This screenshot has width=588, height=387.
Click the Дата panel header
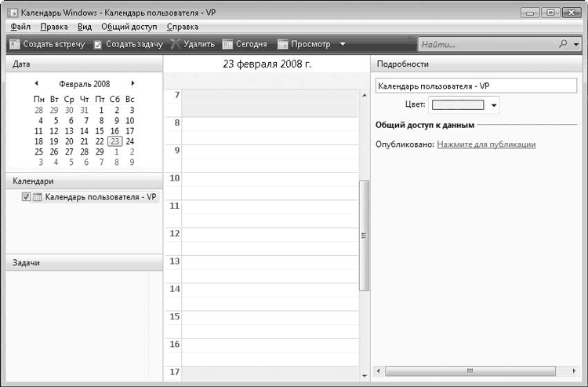pyautogui.click(x=85, y=64)
